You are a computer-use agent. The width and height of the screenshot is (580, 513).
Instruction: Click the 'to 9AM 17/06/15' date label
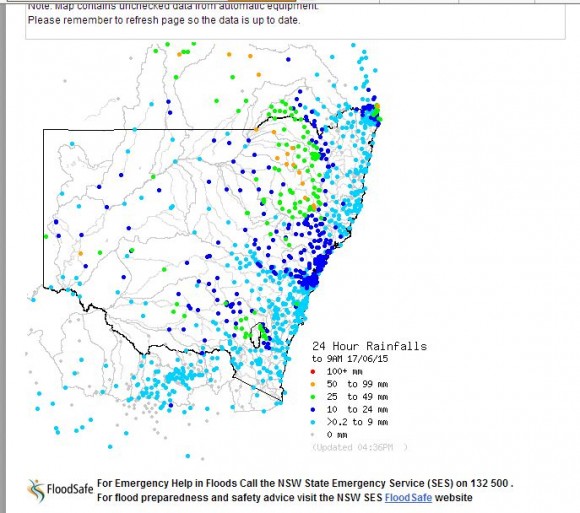coord(350,359)
